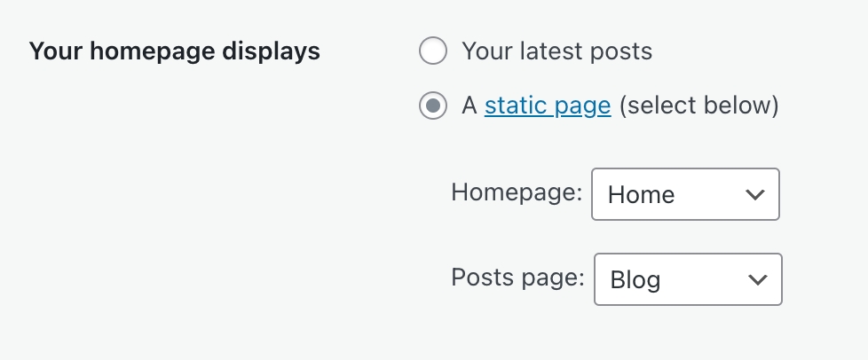Click the "Your latest posts" label text
Viewport: 868px width, 360px height.
(x=556, y=51)
